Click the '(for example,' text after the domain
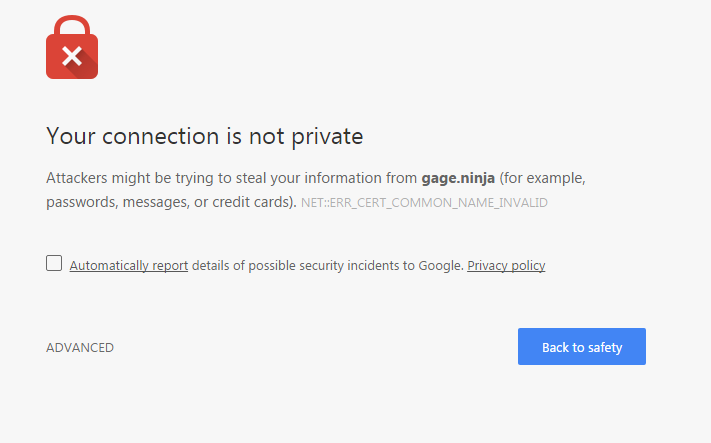The image size is (711, 443). click(542, 178)
